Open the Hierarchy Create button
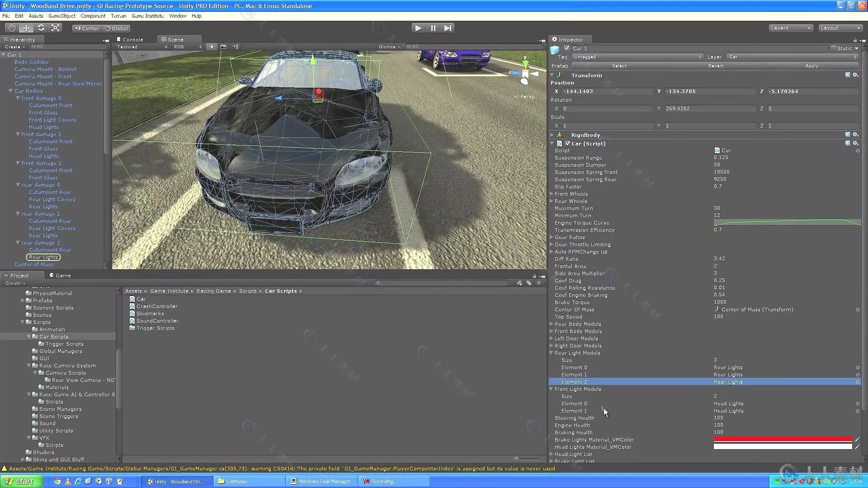This screenshot has width=868, height=488. click(x=14, y=47)
